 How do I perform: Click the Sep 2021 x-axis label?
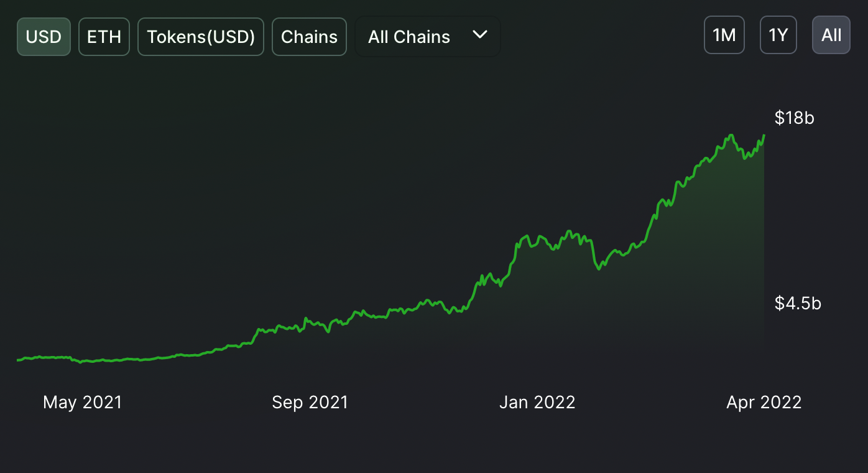(x=310, y=402)
